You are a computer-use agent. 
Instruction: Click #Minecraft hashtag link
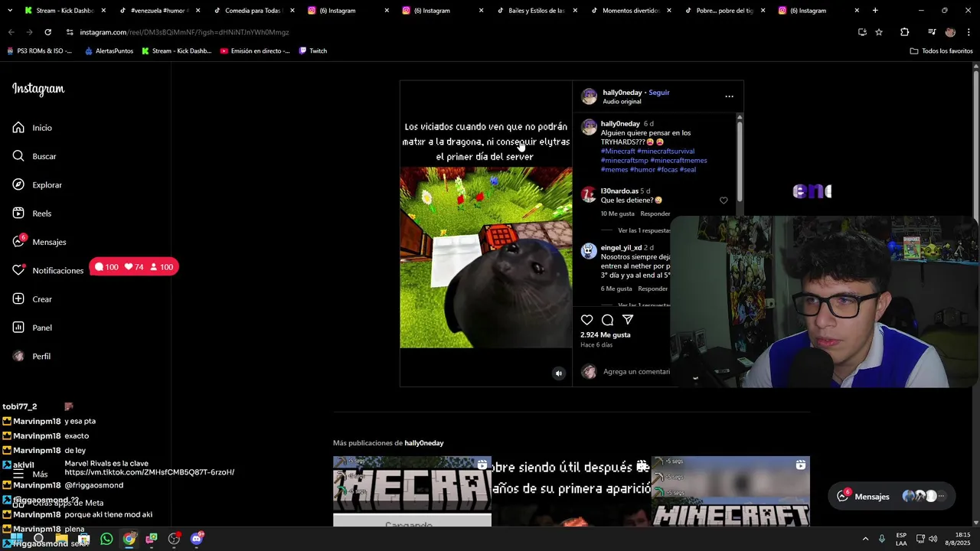(x=618, y=152)
